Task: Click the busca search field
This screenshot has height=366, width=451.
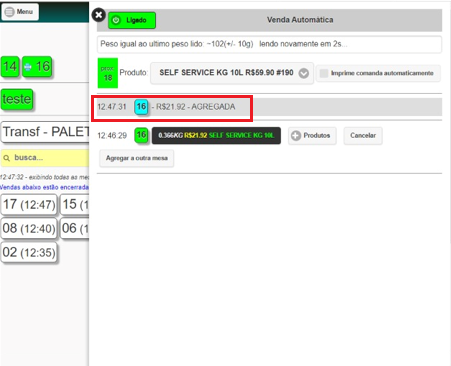Action: pyautogui.click(x=45, y=158)
